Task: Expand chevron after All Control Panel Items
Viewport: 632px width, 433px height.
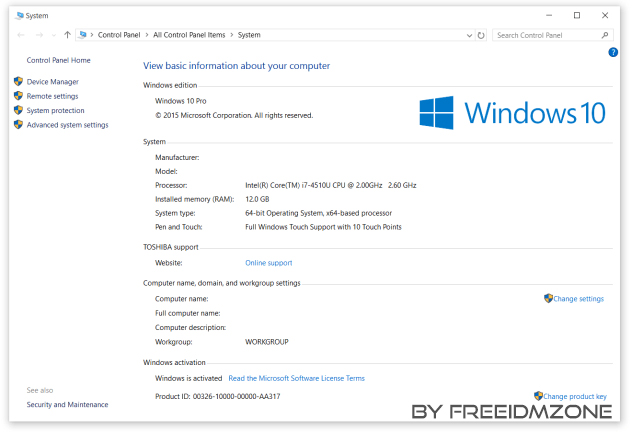Action: [232, 35]
